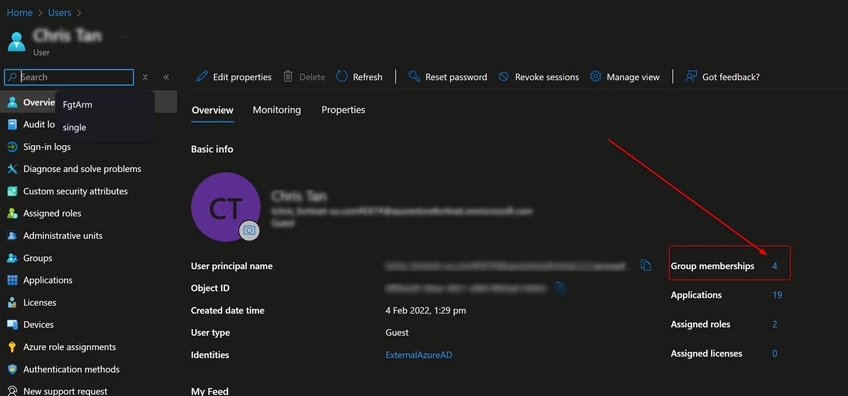Switch to the Overview tab
This screenshot has height=396, width=848.
point(213,110)
